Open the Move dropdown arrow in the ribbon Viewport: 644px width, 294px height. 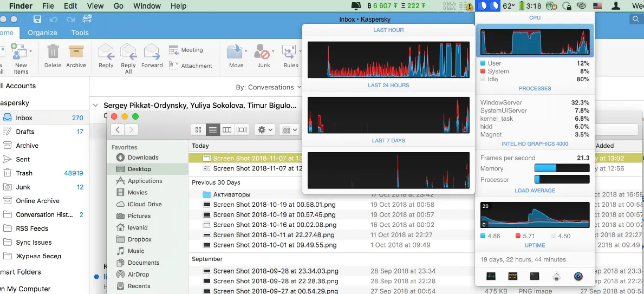pos(246,52)
